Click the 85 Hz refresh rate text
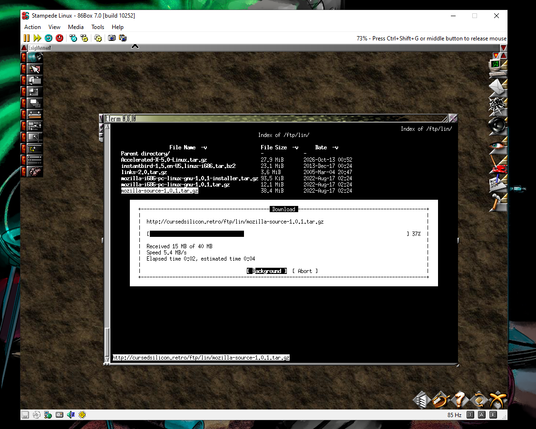The width and height of the screenshot is (536, 429). point(454,415)
